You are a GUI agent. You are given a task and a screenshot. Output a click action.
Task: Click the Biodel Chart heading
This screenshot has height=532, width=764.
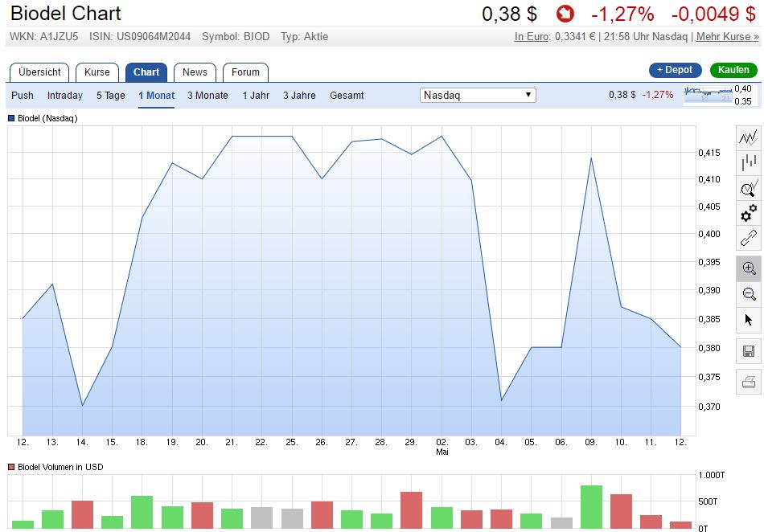point(66,14)
